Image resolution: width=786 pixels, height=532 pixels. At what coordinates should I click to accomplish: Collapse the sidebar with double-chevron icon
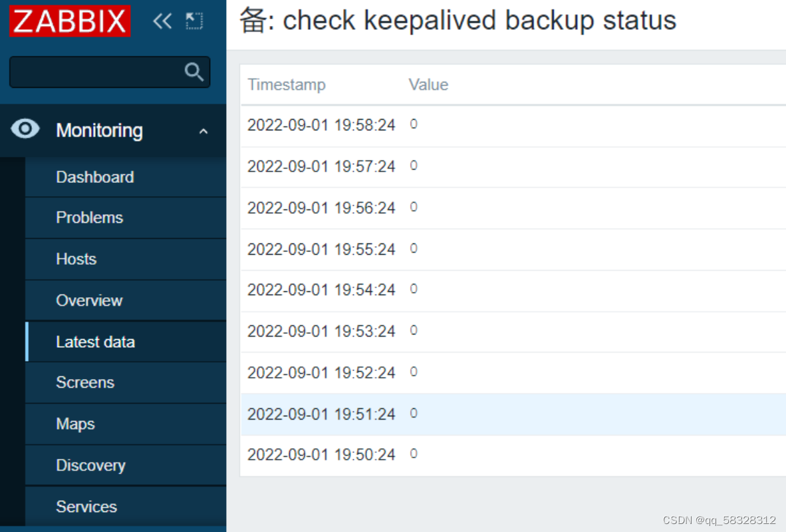162,21
